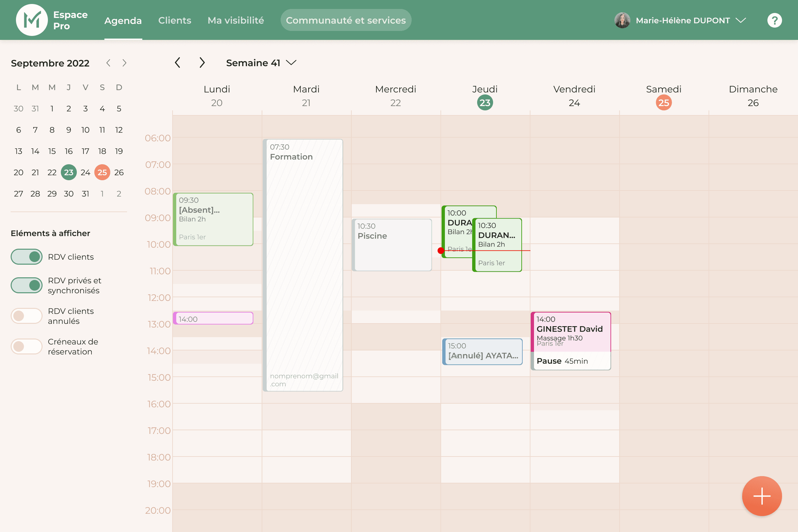Click the orange plus add button
The height and width of the screenshot is (532, 798).
[x=762, y=496]
